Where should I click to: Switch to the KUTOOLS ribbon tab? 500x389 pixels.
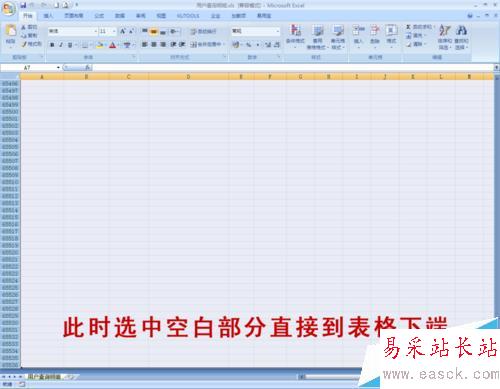pyautogui.click(x=188, y=16)
